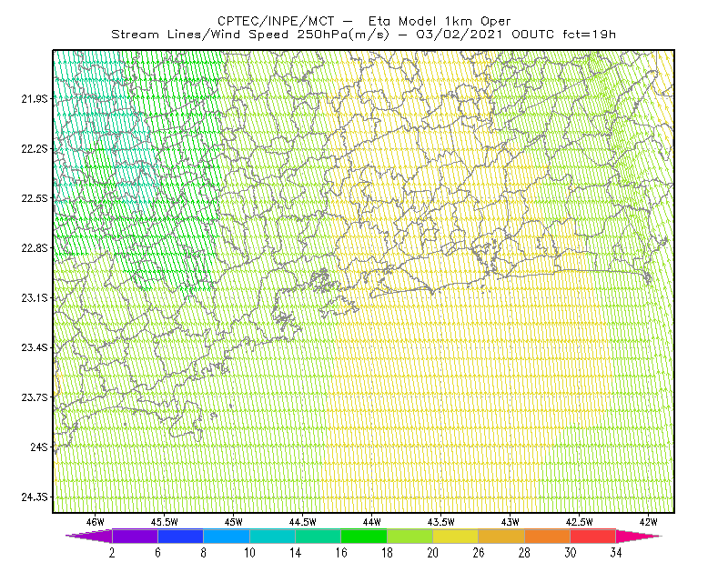Screen dimensions: 728x562
Task: Click the bright green 16–18 color swatch
Action: click(364, 536)
